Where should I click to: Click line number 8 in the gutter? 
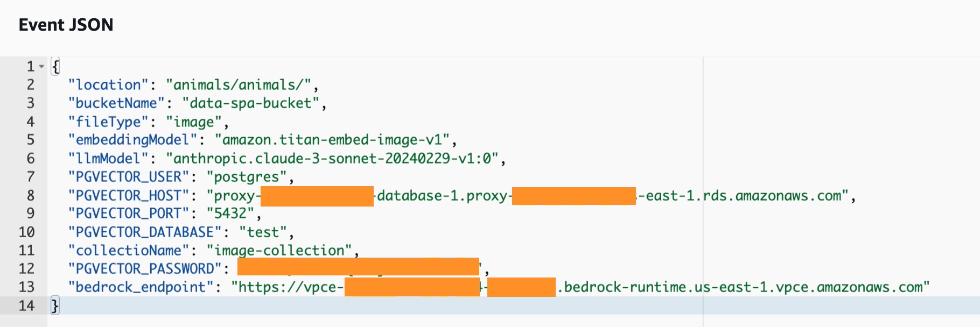(x=31, y=196)
